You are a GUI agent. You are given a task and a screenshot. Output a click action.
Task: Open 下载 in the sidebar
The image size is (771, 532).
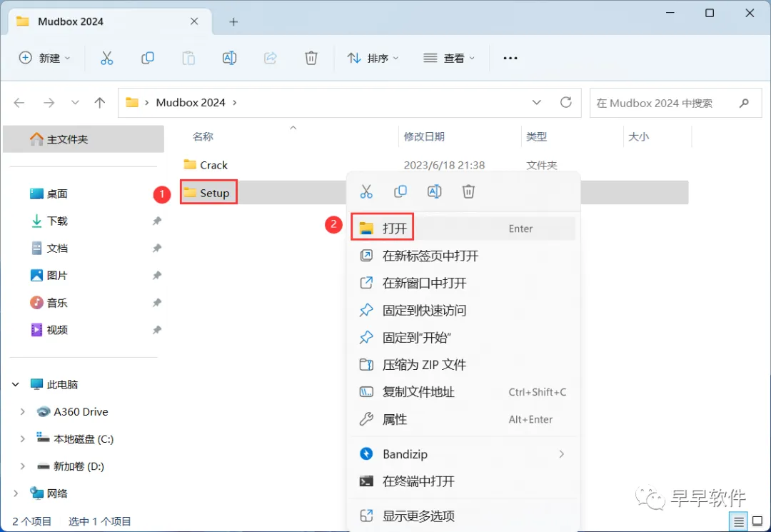49,221
